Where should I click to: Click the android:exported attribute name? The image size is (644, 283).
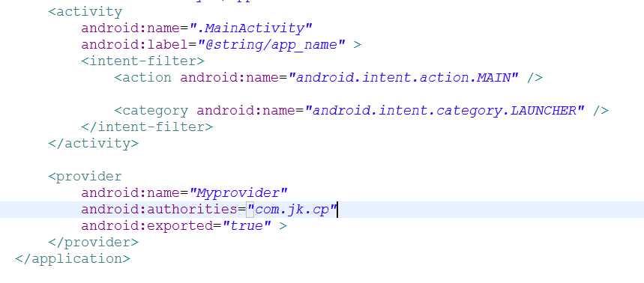pos(147,225)
